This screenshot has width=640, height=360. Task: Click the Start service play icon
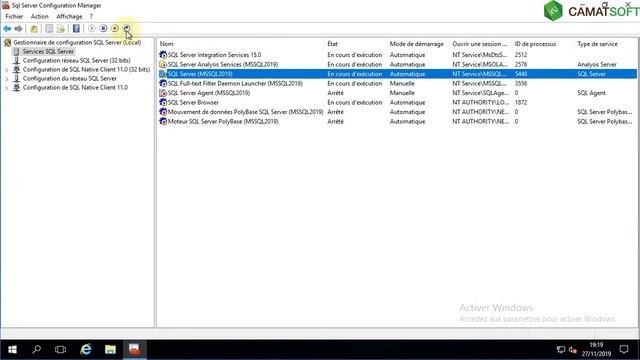coord(91,28)
